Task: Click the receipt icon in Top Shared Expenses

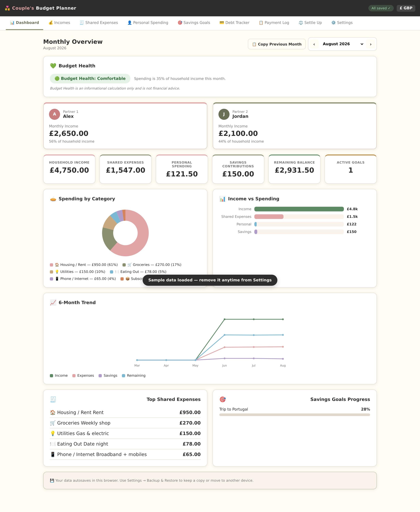Action: [53, 399]
